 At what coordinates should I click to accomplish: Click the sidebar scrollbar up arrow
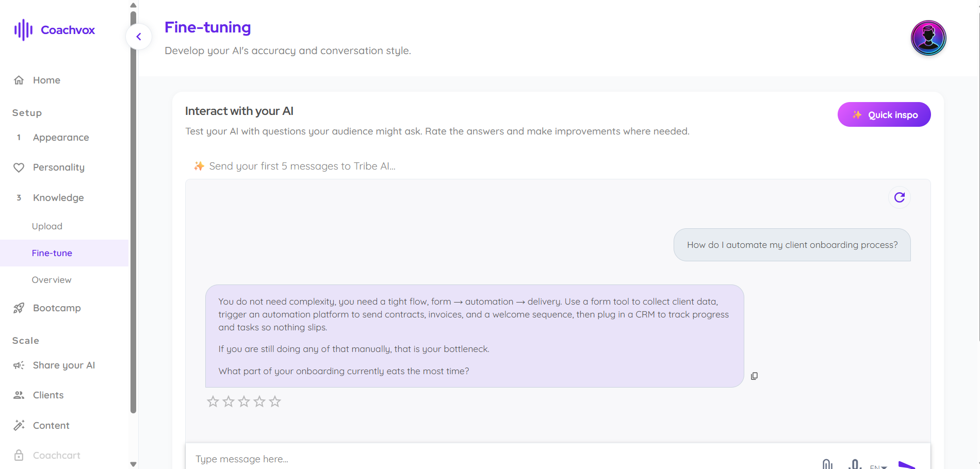134,5
